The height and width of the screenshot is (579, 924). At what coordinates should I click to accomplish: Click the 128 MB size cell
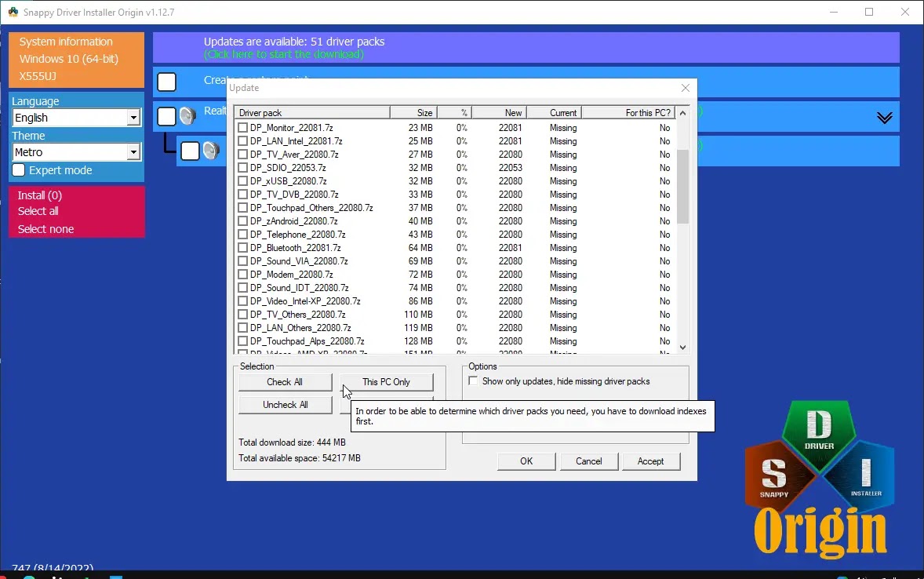point(418,340)
